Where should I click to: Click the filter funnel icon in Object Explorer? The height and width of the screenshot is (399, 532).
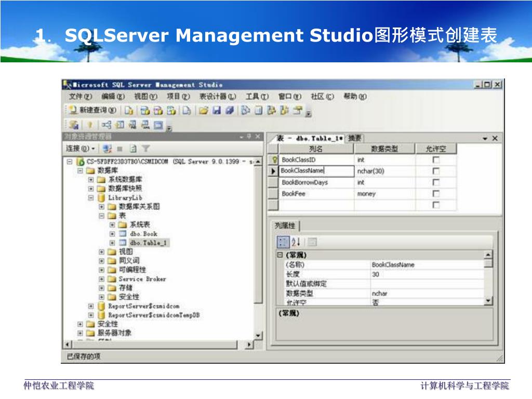coord(145,149)
